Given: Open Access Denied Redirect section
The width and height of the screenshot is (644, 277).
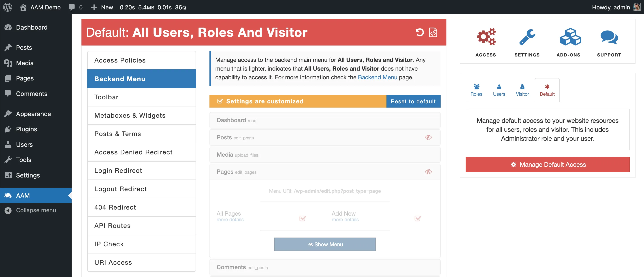Looking at the screenshot, I should [141, 152].
